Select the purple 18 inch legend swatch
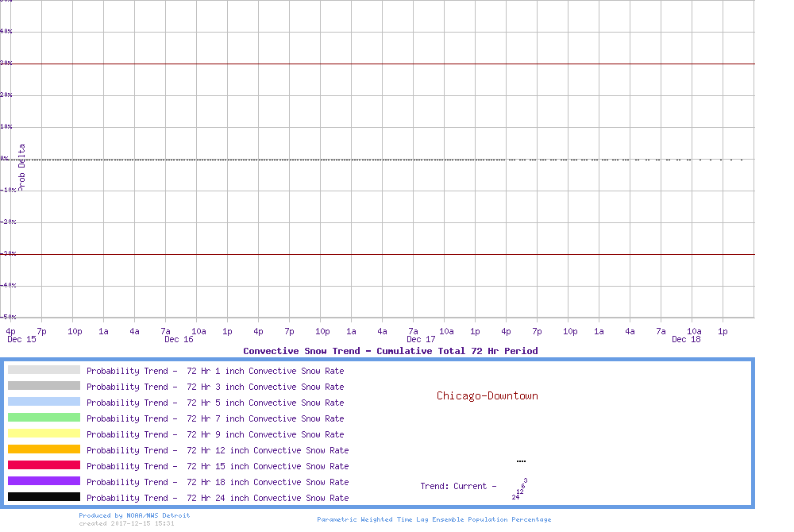This screenshot has width=794, height=532. click(44, 481)
